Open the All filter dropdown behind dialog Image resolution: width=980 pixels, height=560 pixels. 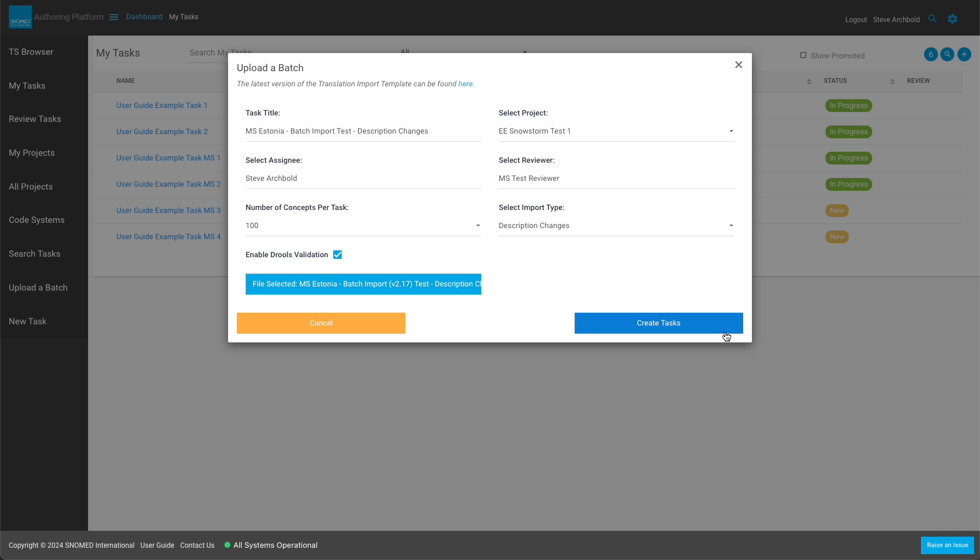coord(464,52)
